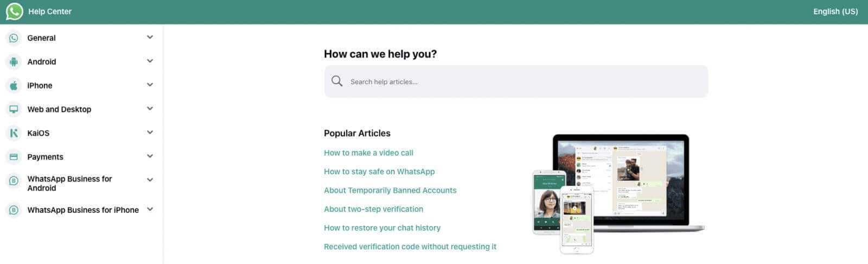Expand the General section chevron
868x264 pixels.
(x=150, y=37)
